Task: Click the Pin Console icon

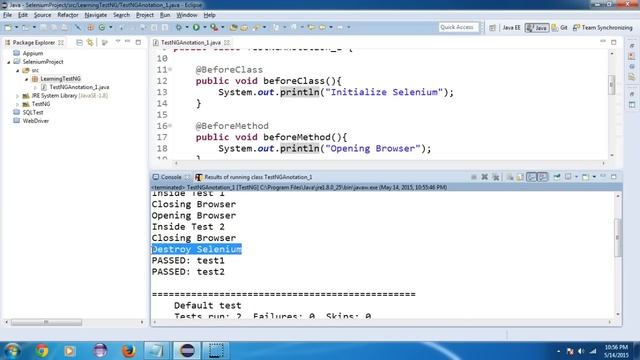Action: pyautogui.click(x=557, y=177)
